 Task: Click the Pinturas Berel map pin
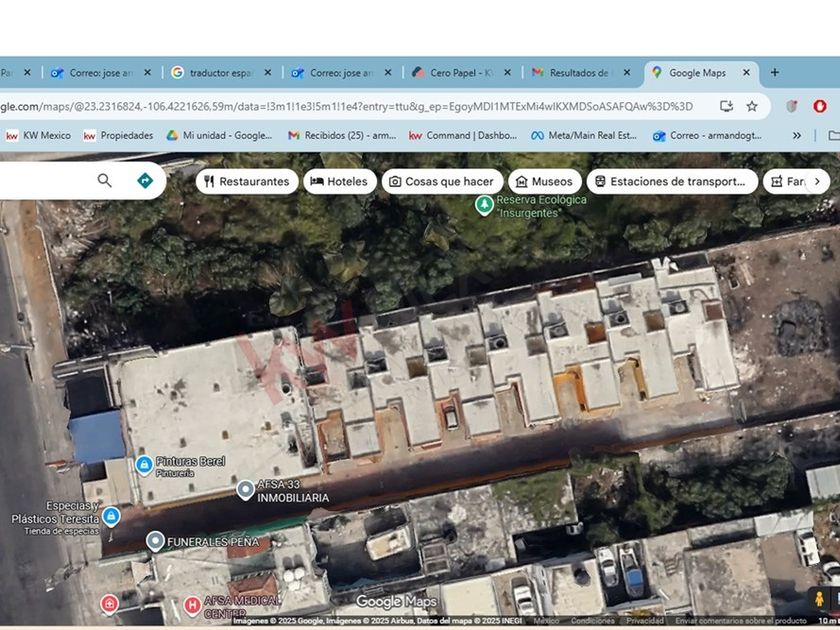click(144, 465)
